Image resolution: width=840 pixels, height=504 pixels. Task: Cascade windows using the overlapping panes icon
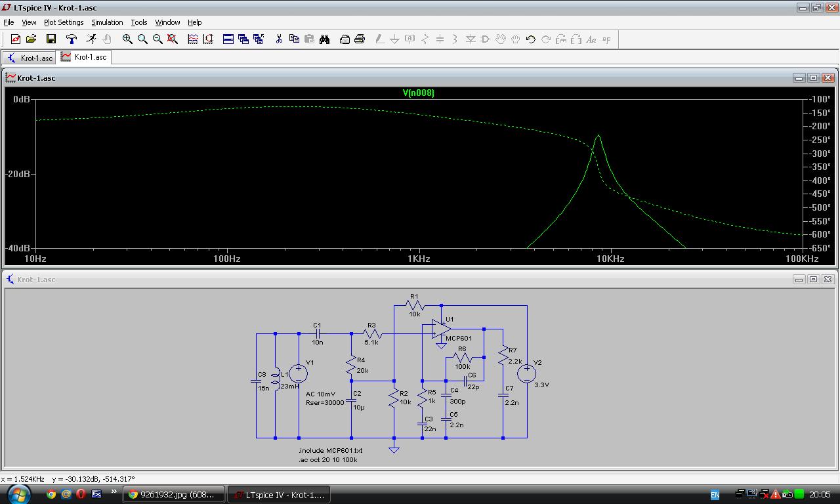[x=243, y=39]
